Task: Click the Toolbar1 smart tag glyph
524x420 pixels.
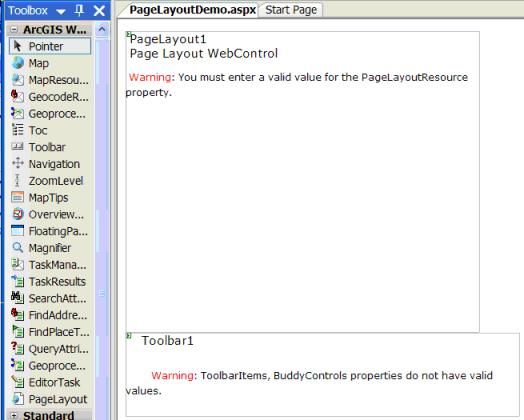Action: click(x=129, y=336)
